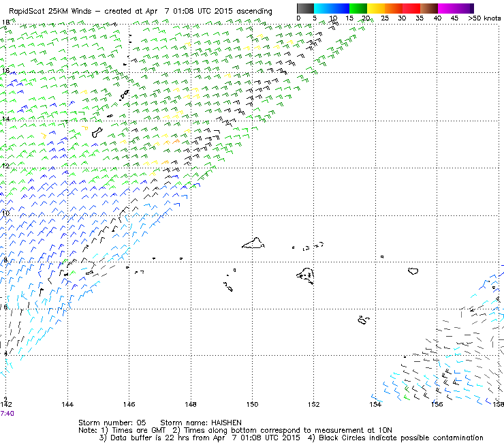This screenshot has width=504, height=443.
Task: Click 'Storm number: 05' text
Action: (112, 423)
